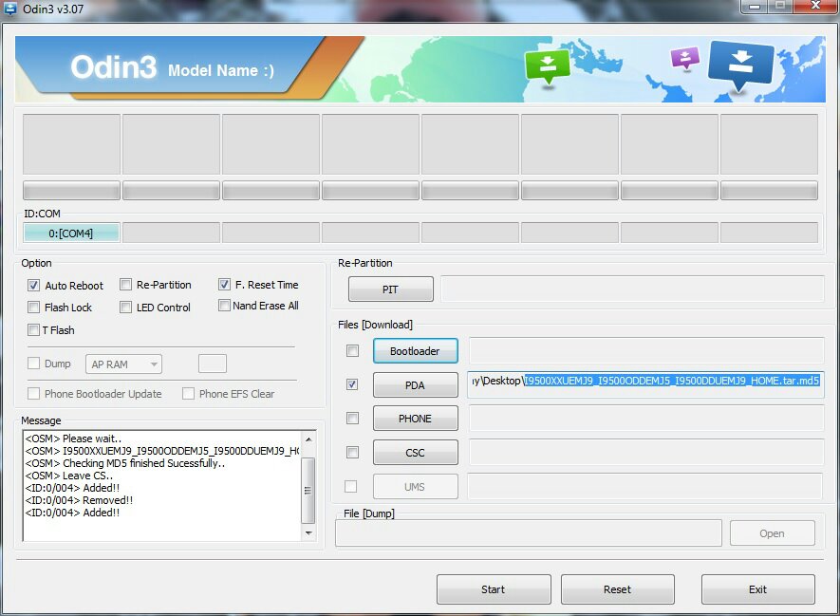
Task: Enable the Flash Lock checkbox
Action: [x=33, y=308]
